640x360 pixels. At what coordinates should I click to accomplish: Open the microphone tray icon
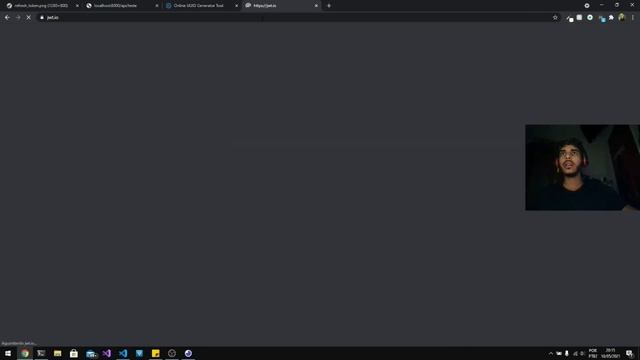pyautogui.click(x=567, y=353)
